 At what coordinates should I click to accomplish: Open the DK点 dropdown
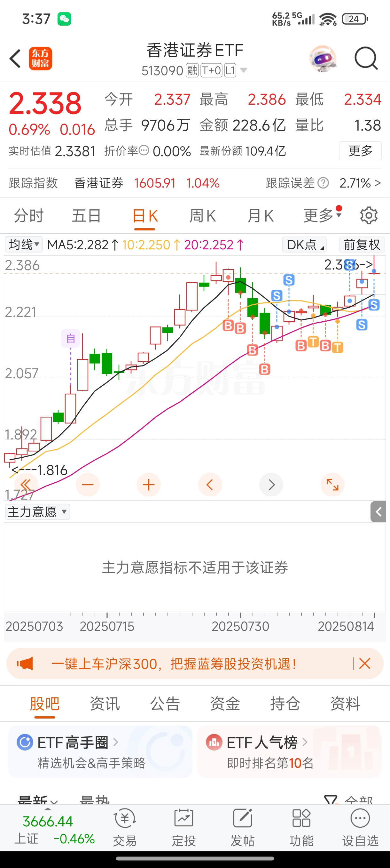(305, 245)
